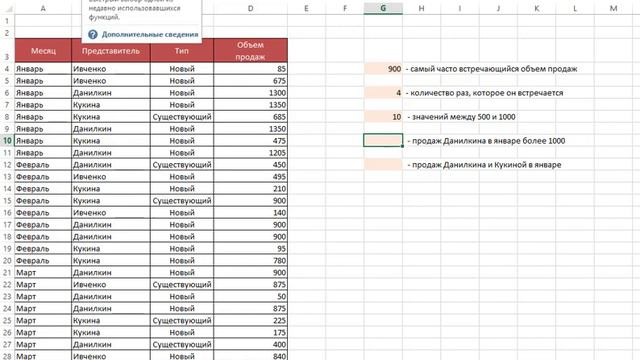Click label 'количество раз, которое он встречается'

click(x=487, y=93)
